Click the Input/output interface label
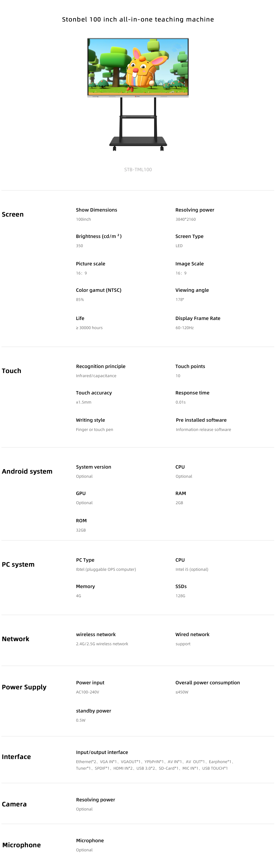Image resolution: width=276 pixels, height=868 pixels. click(x=102, y=752)
